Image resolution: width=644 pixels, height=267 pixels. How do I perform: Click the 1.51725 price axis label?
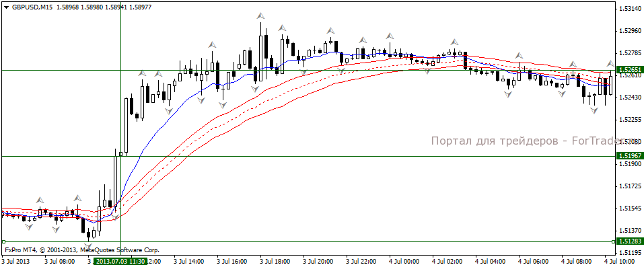(x=631, y=186)
